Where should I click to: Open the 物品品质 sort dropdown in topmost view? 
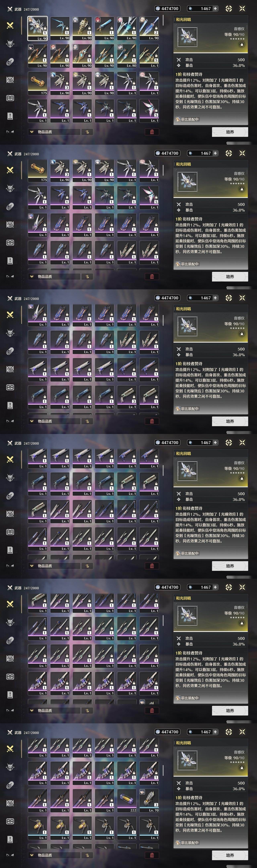pos(54,132)
